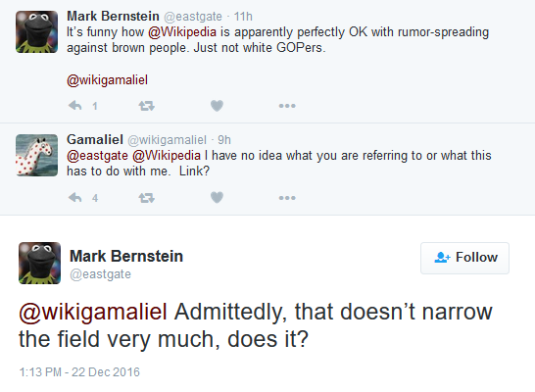The image size is (535, 392).
Task: Open Kermit avatar on first tweet
Action: point(37,31)
